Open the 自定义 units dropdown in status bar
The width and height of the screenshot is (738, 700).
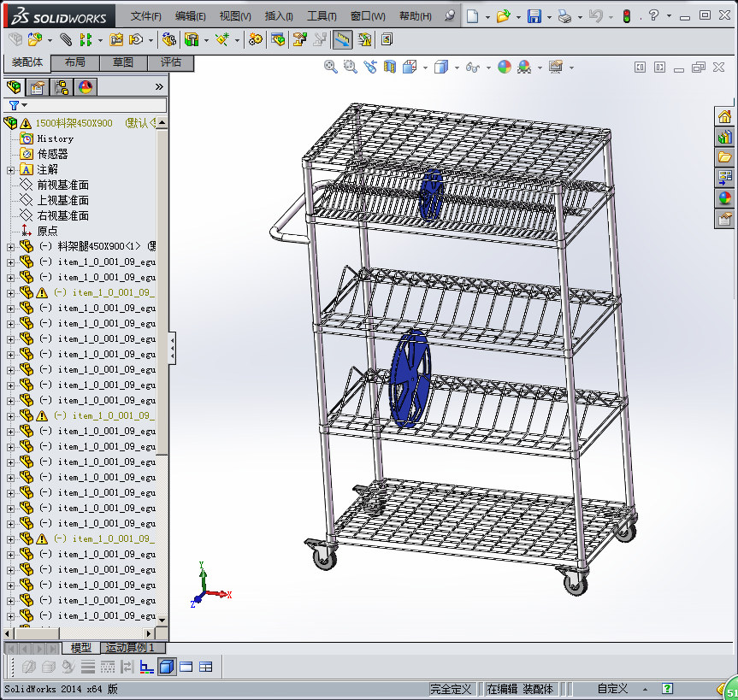coord(645,690)
